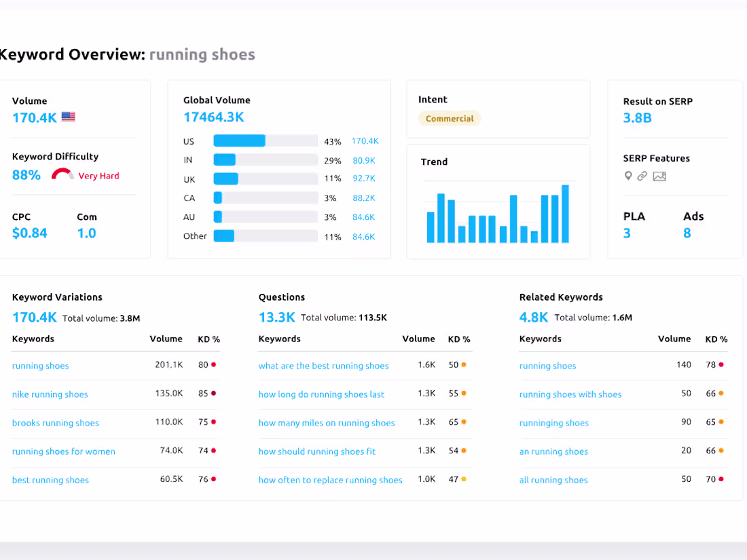Open how often to replace running shoes question

[330, 480]
